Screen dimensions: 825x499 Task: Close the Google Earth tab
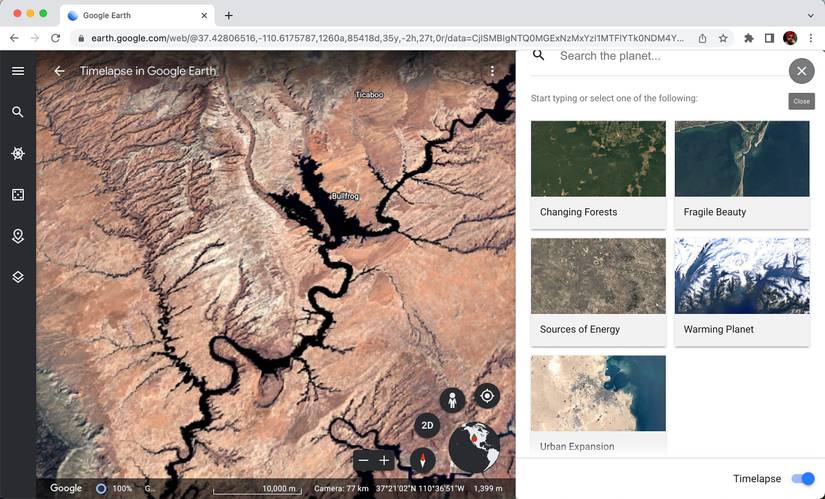[204, 15]
